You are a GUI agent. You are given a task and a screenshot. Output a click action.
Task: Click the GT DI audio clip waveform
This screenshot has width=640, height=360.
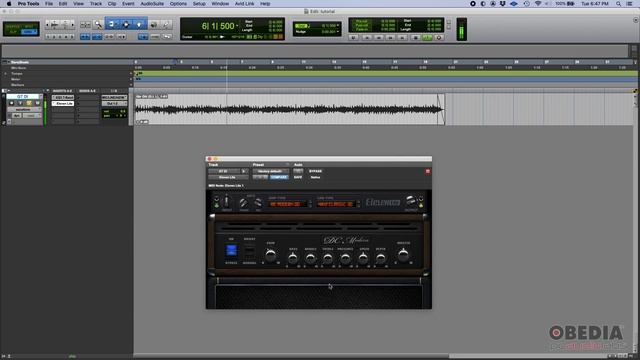[289, 109]
